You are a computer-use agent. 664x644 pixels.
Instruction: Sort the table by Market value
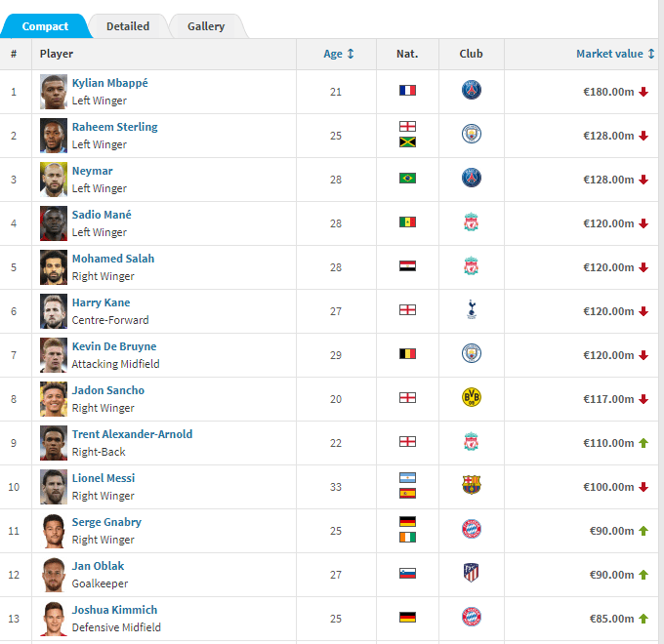[x=615, y=54]
